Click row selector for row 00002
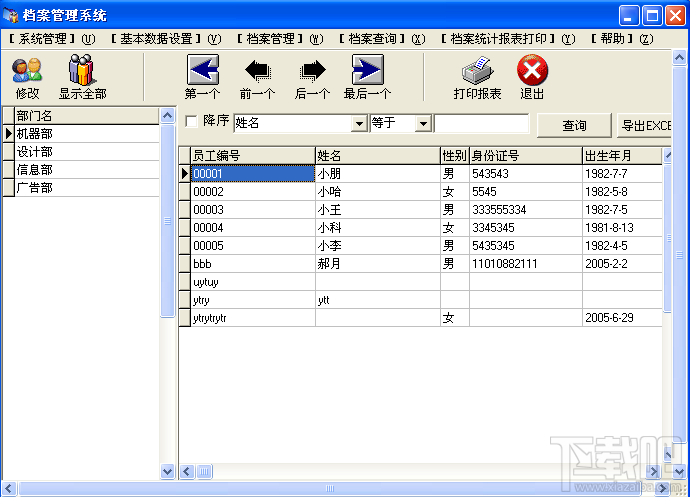 (184, 191)
